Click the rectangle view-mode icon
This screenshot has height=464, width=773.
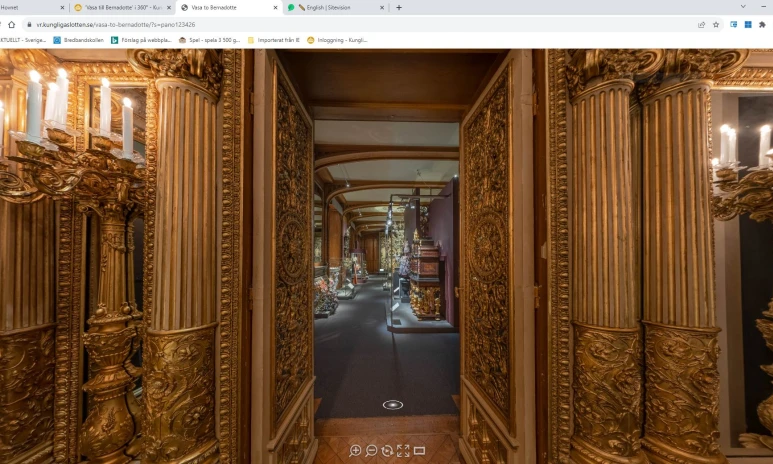point(419,451)
